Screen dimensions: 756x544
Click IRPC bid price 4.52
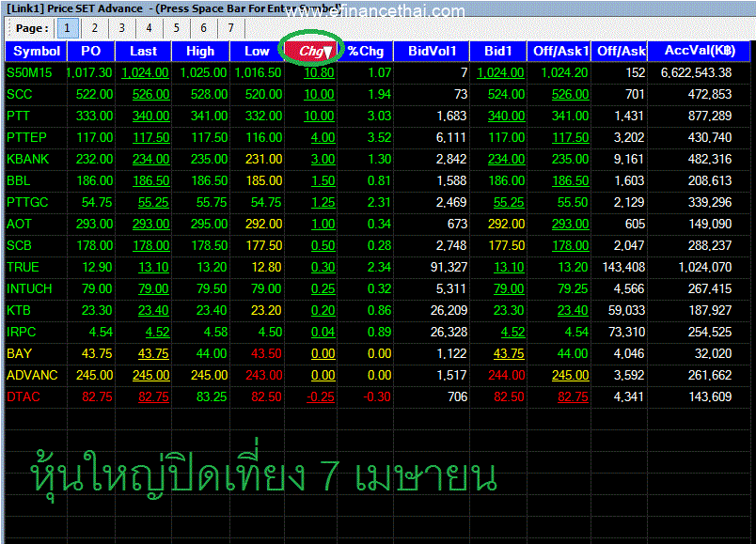pos(512,332)
